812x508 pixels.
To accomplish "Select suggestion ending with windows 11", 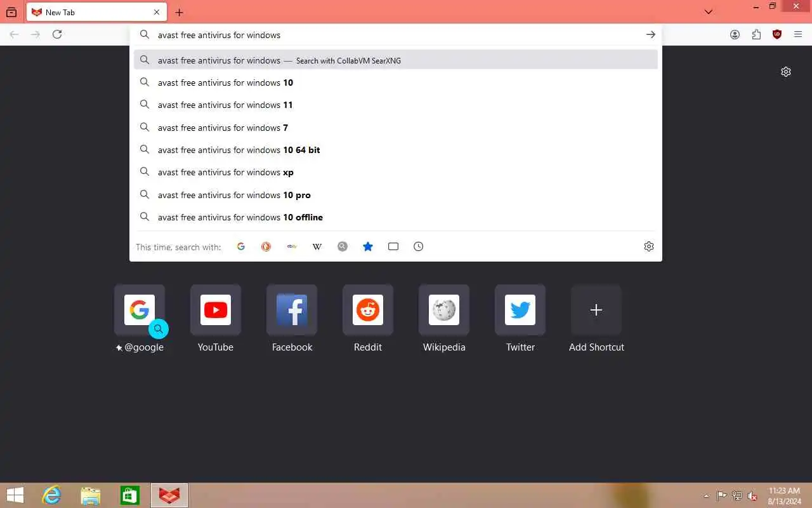I will [396, 105].
